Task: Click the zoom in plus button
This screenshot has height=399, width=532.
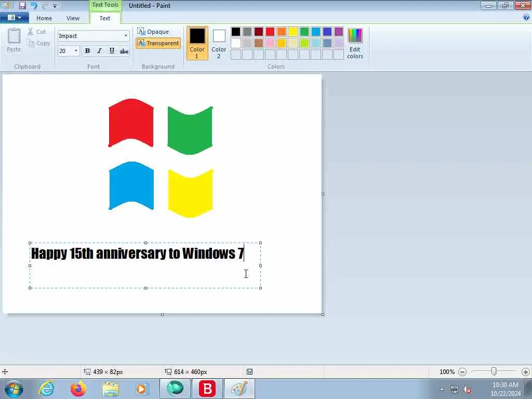Action: click(x=526, y=372)
